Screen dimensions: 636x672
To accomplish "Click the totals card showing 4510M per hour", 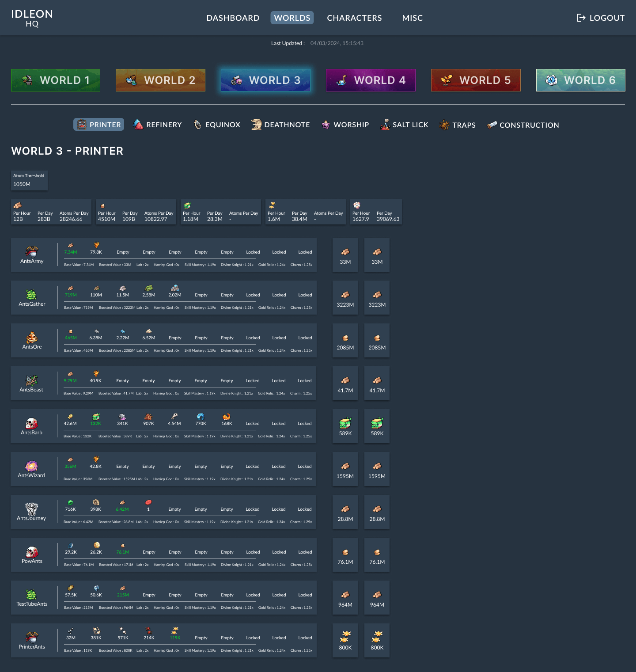I will (x=136, y=212).
